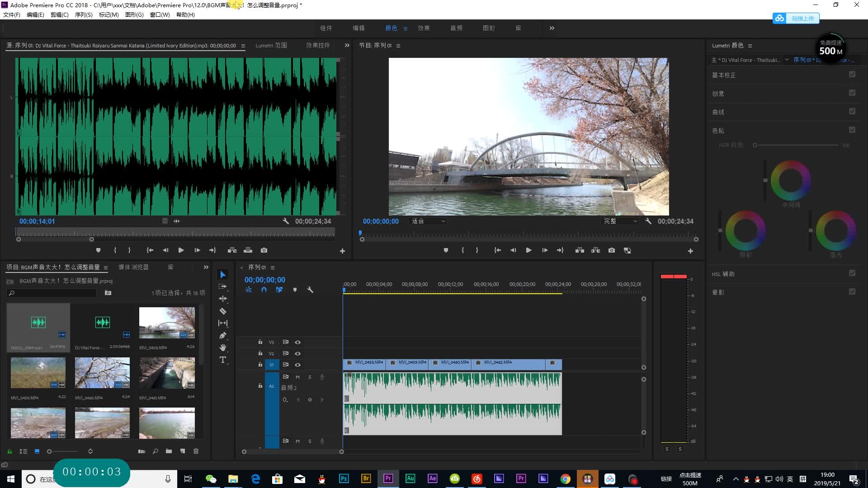Select the Type tool
Image resolution: width=868 pixels, height=488 pixels.
coord(223,360)
